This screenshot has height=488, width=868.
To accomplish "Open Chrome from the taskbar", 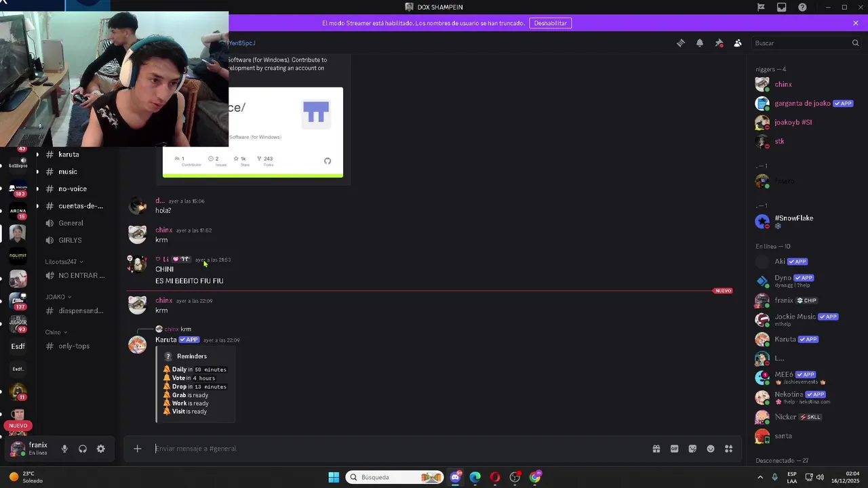I will tap(535, 477).
